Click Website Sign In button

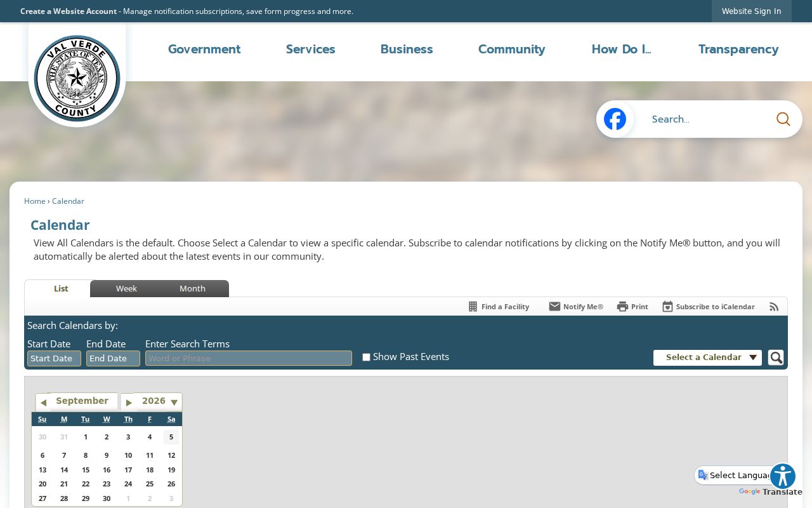[752, 11]
